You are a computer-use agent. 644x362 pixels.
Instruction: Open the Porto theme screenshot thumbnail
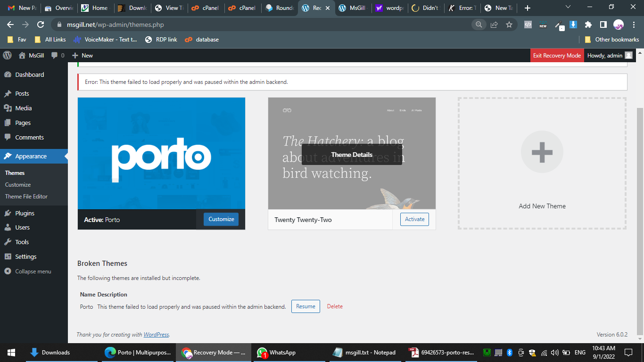click(x=161, y=154)
